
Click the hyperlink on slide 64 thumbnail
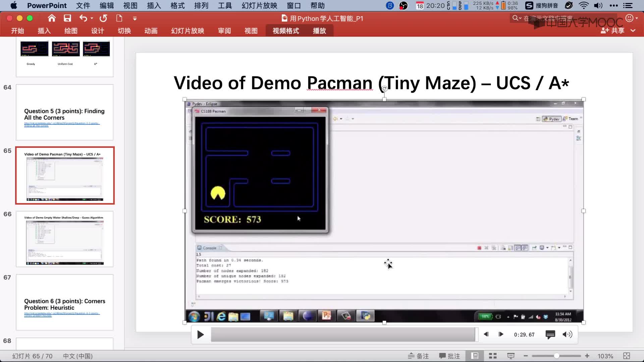62,124
